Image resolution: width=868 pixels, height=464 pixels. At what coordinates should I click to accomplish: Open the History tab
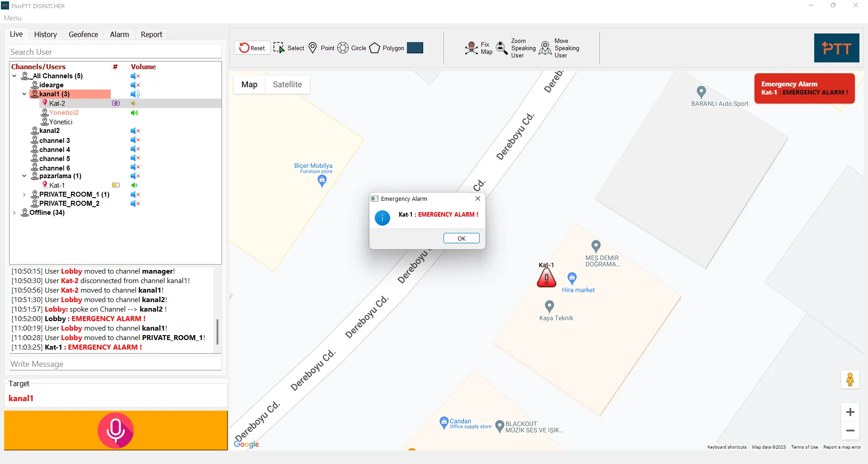pos(46,34)
